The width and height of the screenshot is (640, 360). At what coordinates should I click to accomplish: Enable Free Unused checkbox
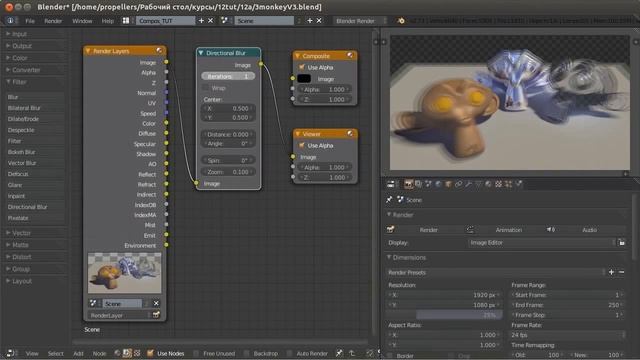(x=196, y=353)
